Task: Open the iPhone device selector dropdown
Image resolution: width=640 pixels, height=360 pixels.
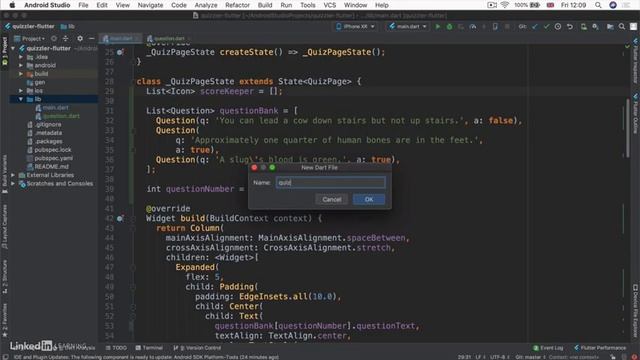Action: pyautogui.click(x=355, y=27)
